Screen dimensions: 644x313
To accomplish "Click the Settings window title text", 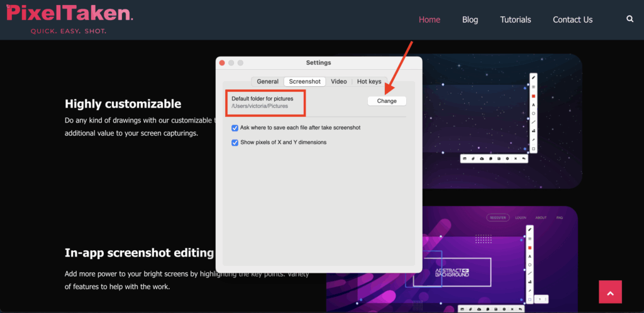I will point(318,63).
